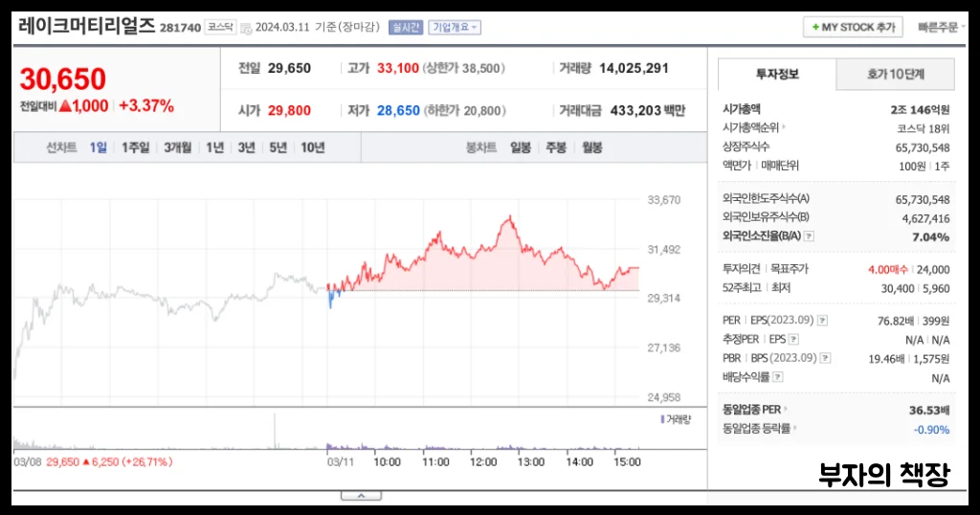Expand the 기업개요 company overview dropdown
This screenshot has height=515, width=980.
(x=455, y=28)
